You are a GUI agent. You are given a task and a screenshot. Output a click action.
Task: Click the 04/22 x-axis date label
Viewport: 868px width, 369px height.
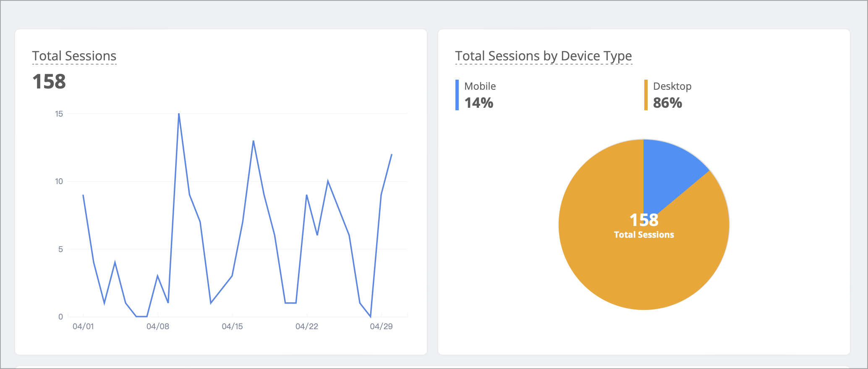(x=307, y=326)
